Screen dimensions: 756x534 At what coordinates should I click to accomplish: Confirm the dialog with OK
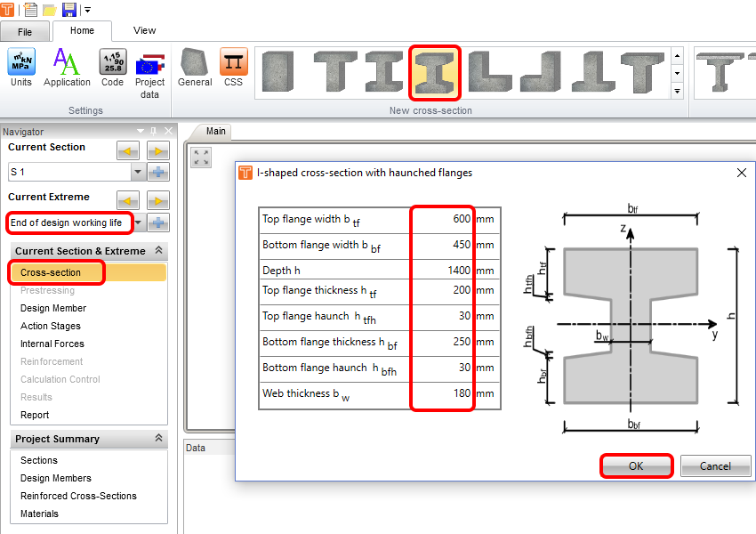coord(635,466)
